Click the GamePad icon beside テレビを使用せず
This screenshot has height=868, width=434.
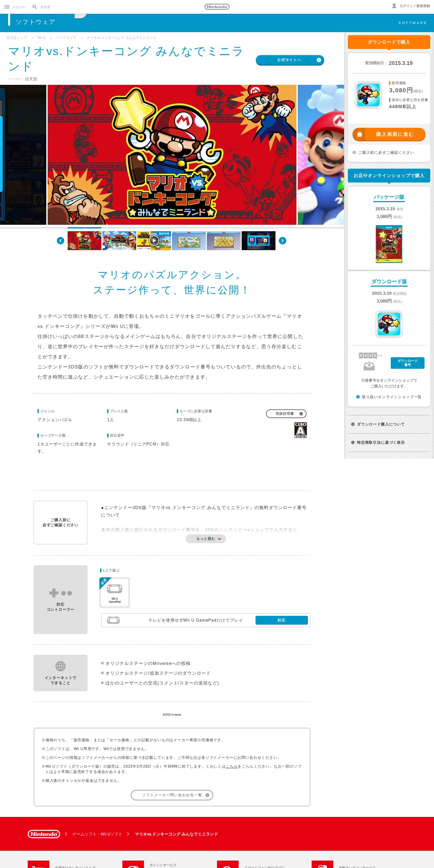click(113, 620)
